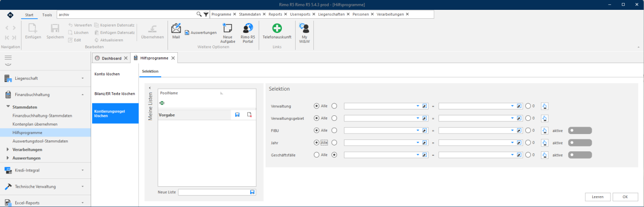644x207 pixels.
Task: Click the Neue Liste input field
Action: (x=214, y=192)
